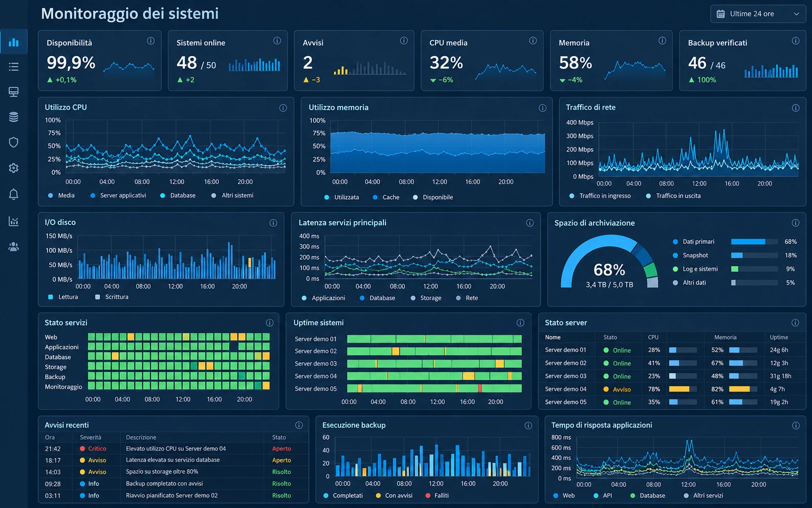Toggle the Traffico in uscita legend entry
This screenshot has width=812, height=508.
(x=673, y=196)
